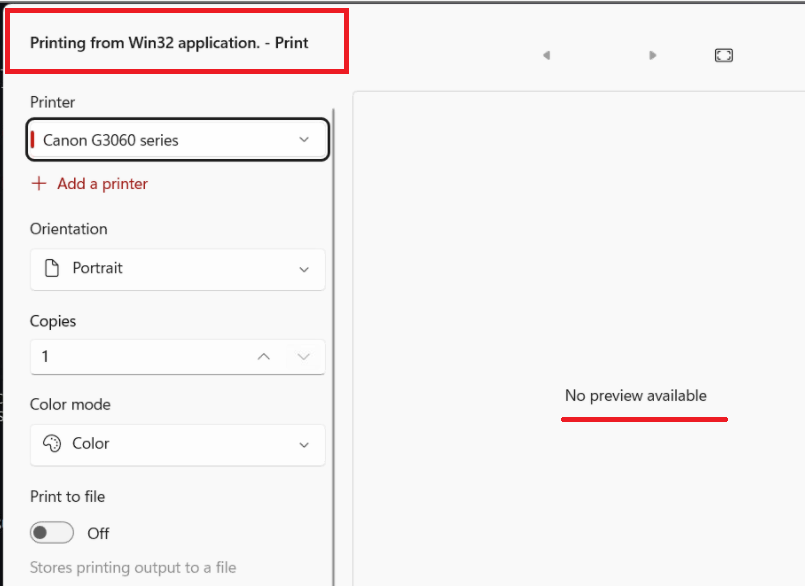Click the Printing from Win32 application title
The width and height of the screenshot is (805, 586).
169,43
